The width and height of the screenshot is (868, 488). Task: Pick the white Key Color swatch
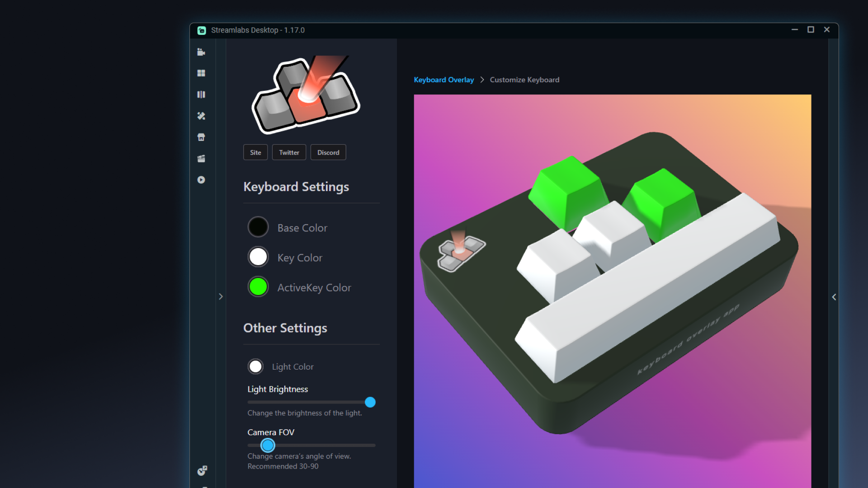(x=258, y=257)
